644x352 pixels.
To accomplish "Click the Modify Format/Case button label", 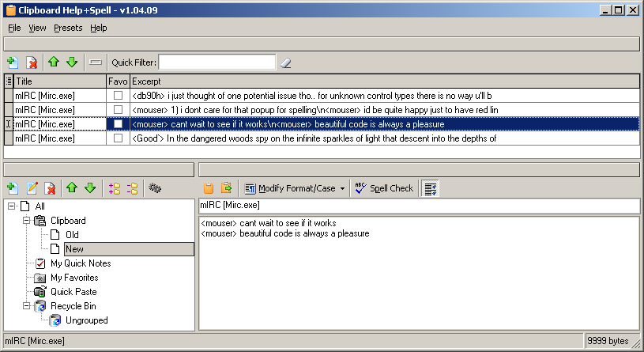I will pos(296,188).
